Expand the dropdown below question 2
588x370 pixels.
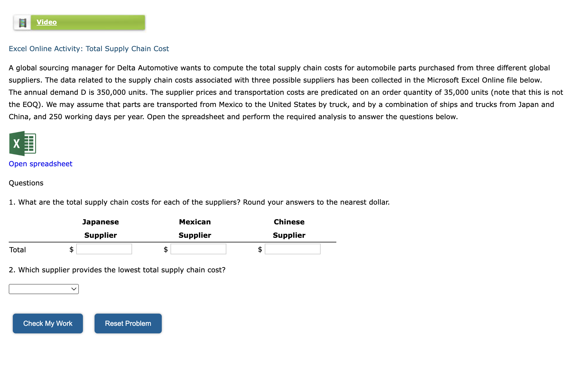point(44,289)
